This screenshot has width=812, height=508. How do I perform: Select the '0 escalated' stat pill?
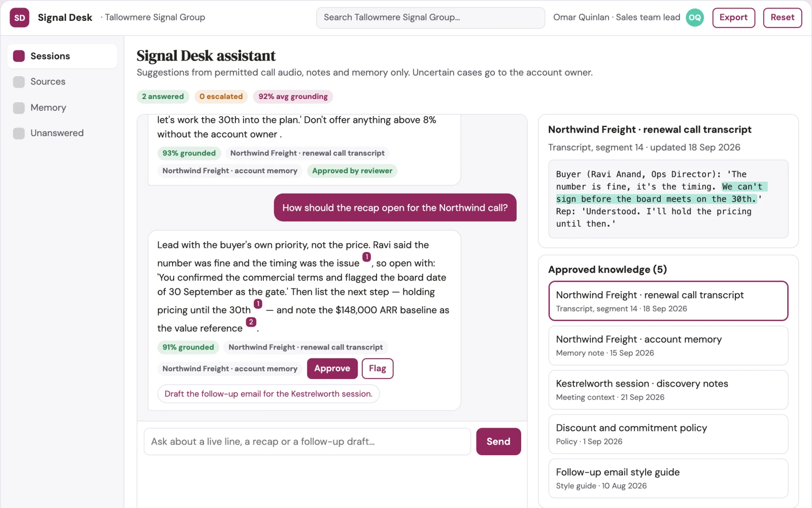[221, 97]
